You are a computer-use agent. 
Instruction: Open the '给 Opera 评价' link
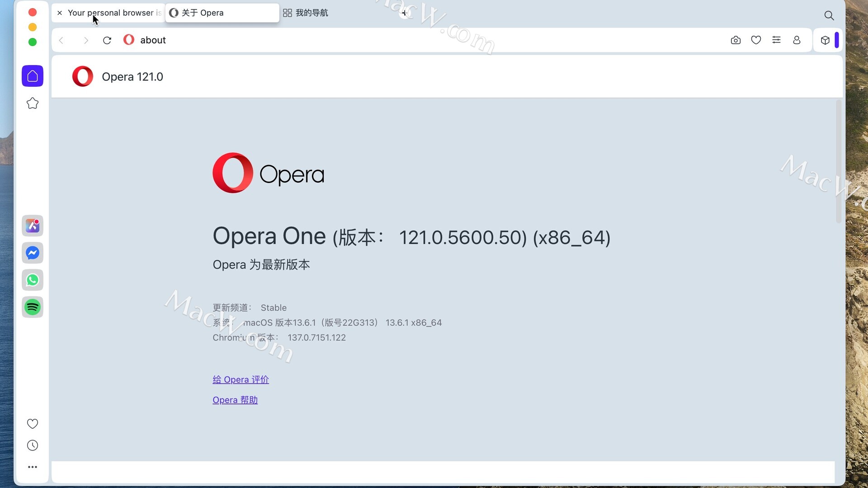[241, 380]
